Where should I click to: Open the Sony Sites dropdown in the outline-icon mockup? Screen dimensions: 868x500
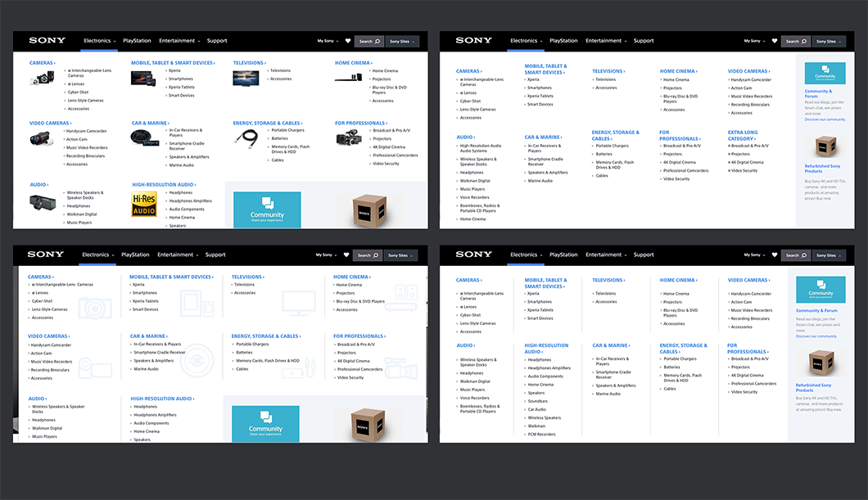[400, 255]
